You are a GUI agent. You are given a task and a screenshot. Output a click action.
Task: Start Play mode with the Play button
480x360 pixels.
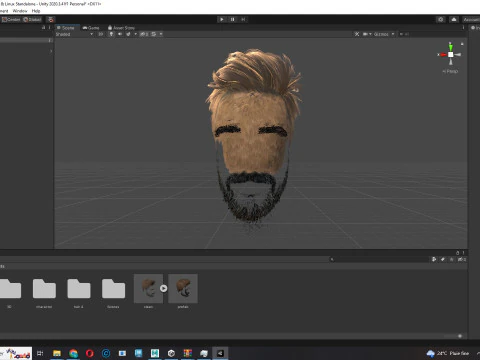(x=222, y=19)
